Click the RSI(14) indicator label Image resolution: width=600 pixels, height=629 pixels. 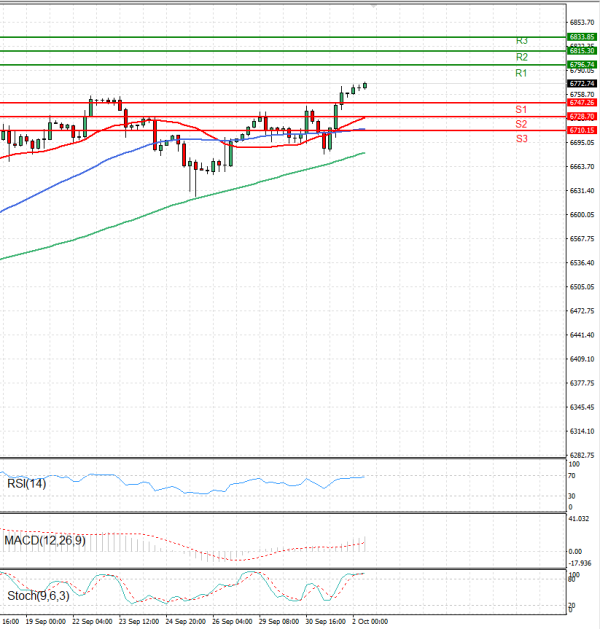tap(27, 484)
